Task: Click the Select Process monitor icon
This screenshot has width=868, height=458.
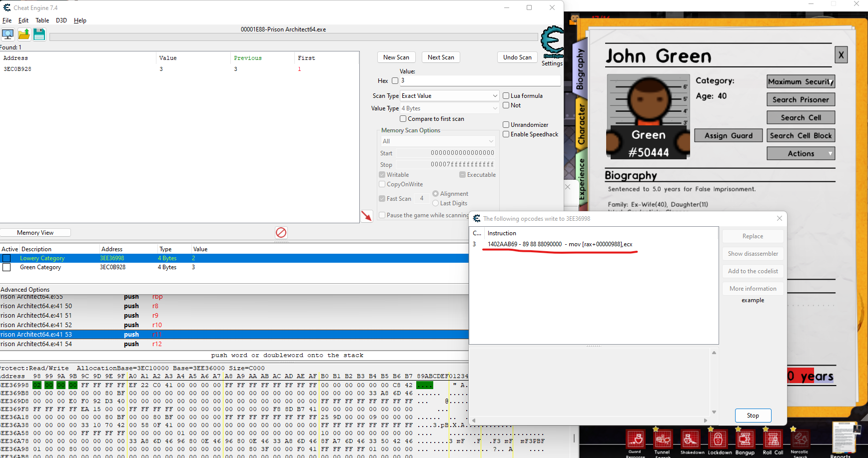Action: click(8, 34)
